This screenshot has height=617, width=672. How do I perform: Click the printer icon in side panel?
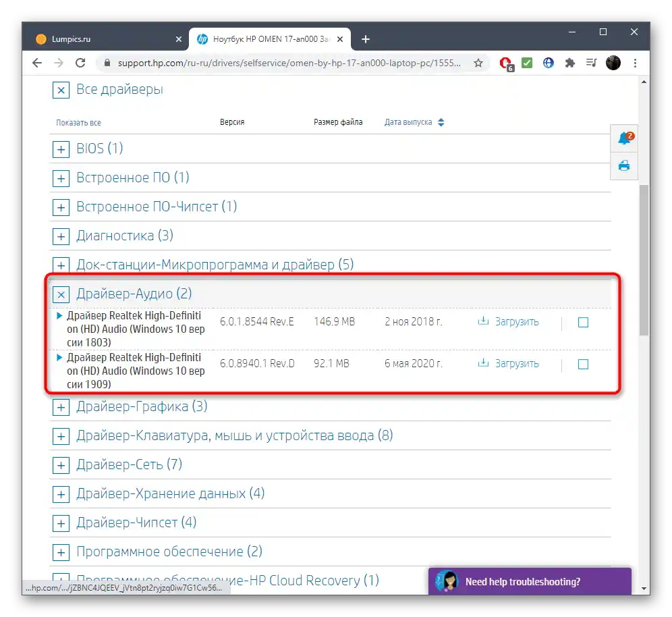coord(624,165)
